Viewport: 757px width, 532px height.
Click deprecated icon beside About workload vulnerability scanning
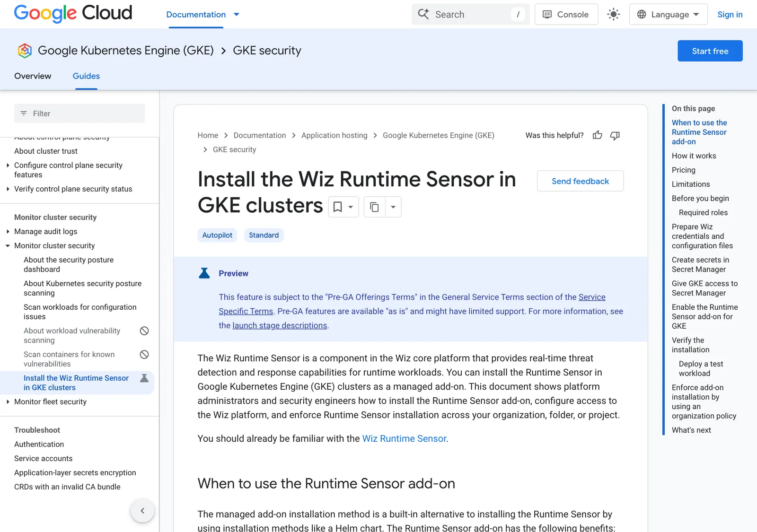144,331
